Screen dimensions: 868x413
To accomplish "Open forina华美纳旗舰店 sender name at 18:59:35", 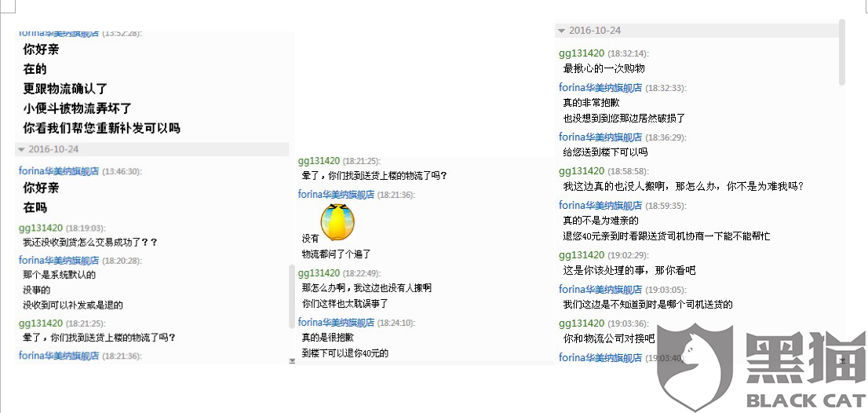I will 600,206.
